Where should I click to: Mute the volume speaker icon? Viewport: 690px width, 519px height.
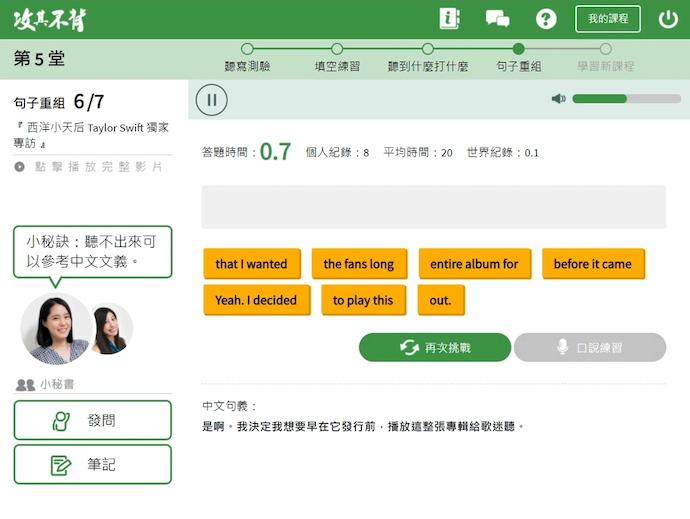tap(558, 99)
